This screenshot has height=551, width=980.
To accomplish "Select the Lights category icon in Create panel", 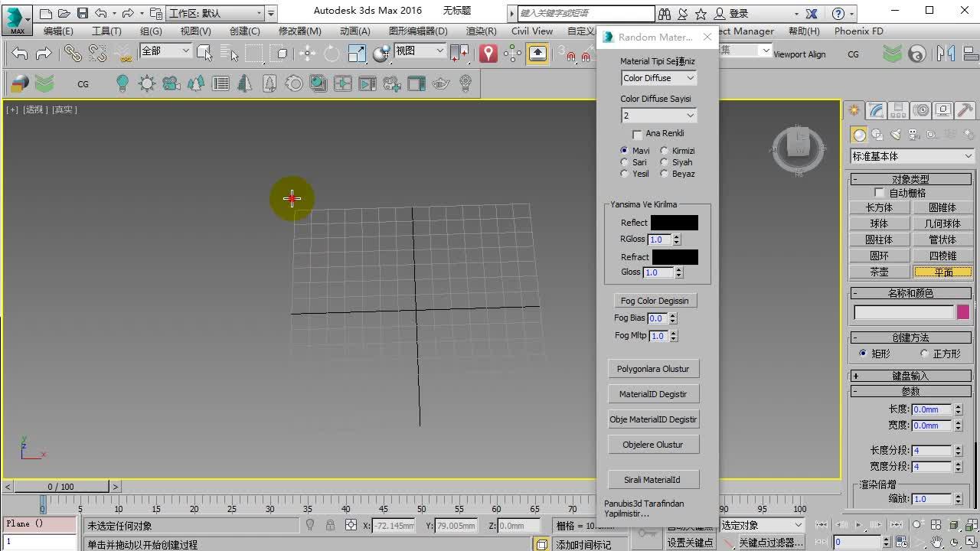I will 895,135.
